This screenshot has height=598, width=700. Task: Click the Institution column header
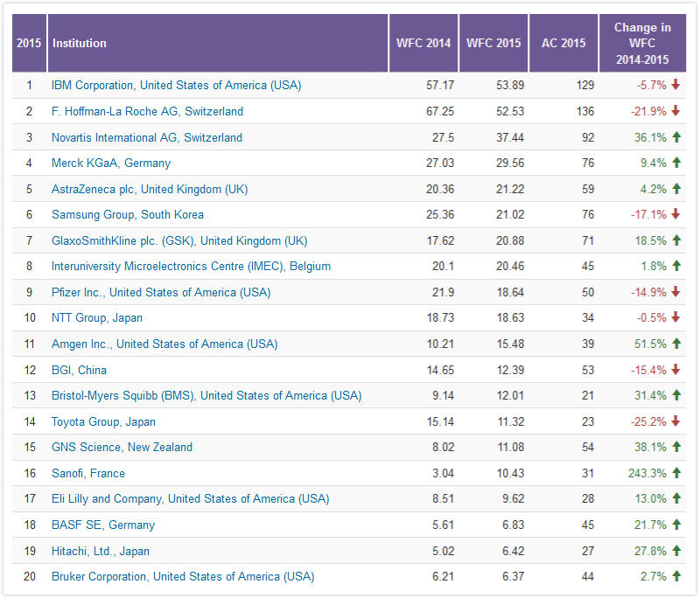[80, 43]
